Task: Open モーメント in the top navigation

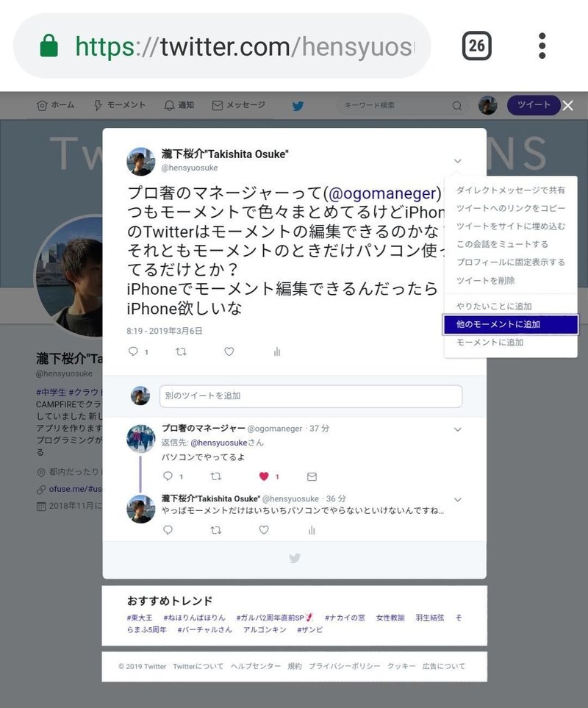Action: pos(120,105)
